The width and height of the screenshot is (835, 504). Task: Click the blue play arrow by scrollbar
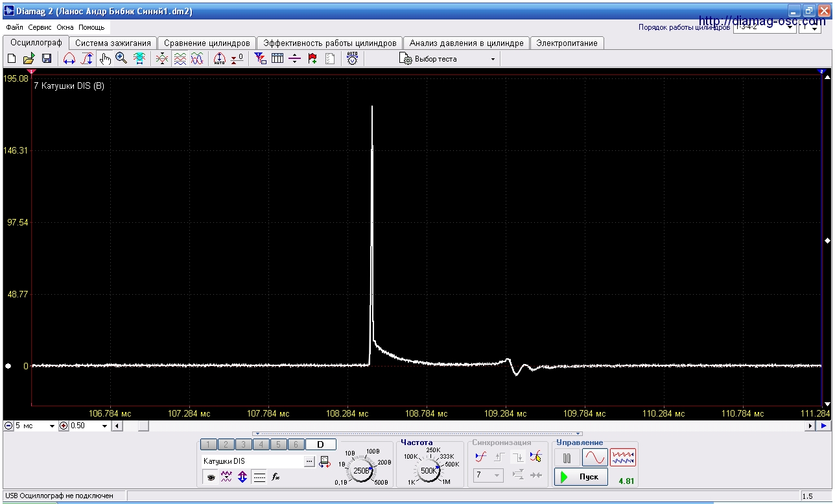[x=823, y=426]
